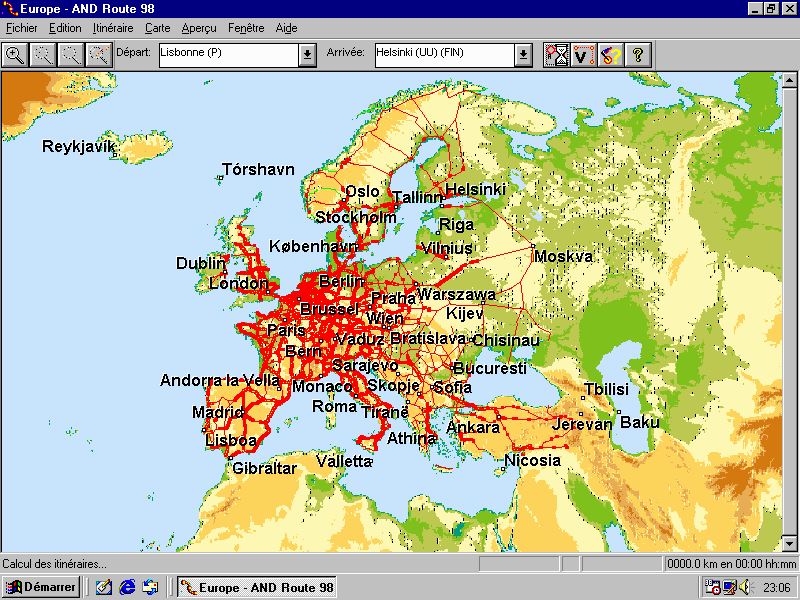Image resolution: width=800 pixels, height=600 pixels.
Task: Start route calculation with hourglass icon
Action: [x=556, y=55]
